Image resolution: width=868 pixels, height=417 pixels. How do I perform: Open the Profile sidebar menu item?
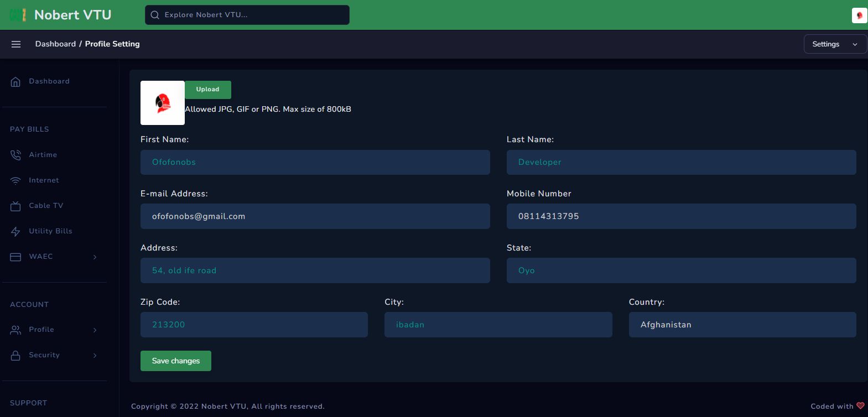tap(54, 330)
